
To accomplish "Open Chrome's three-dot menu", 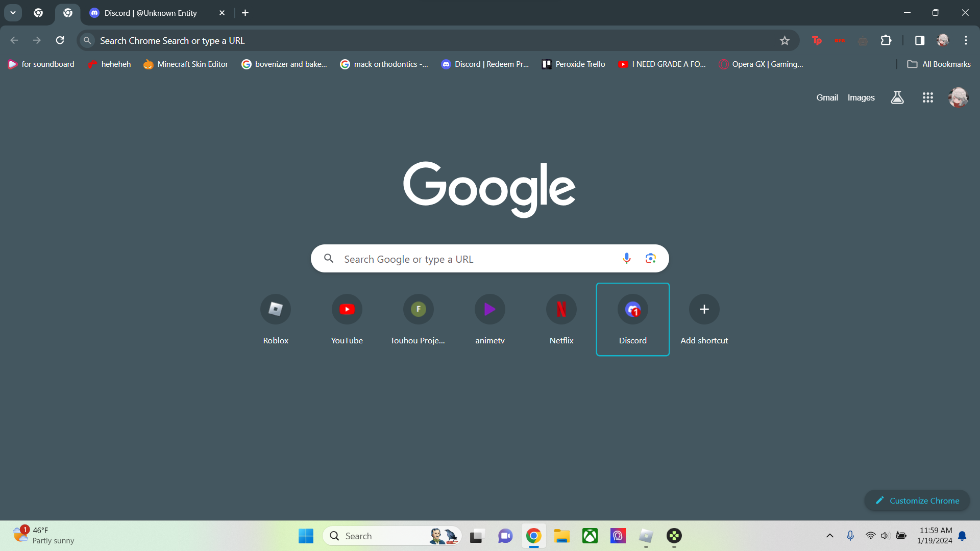I will [x=966, y=40].
